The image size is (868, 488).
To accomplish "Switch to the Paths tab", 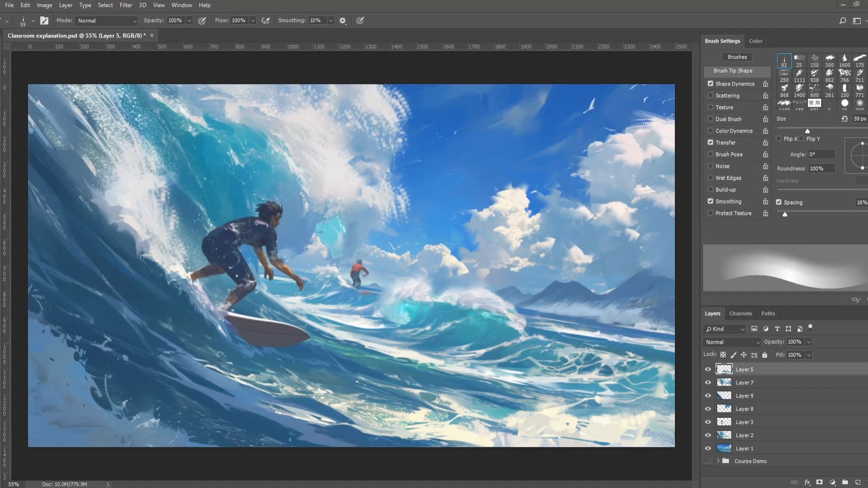I will pyautogui.click(x=768, y=314).
